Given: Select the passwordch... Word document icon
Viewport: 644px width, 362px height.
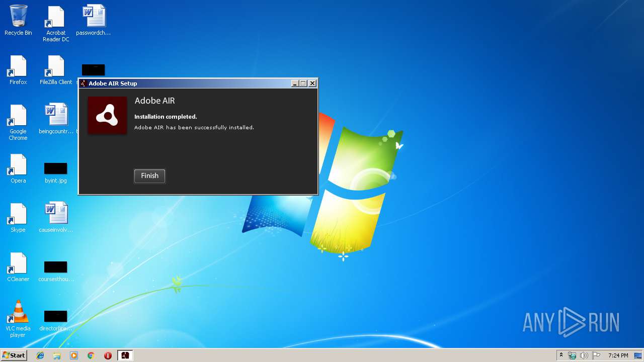Looking at the screenshot, I should coord(94,20).
